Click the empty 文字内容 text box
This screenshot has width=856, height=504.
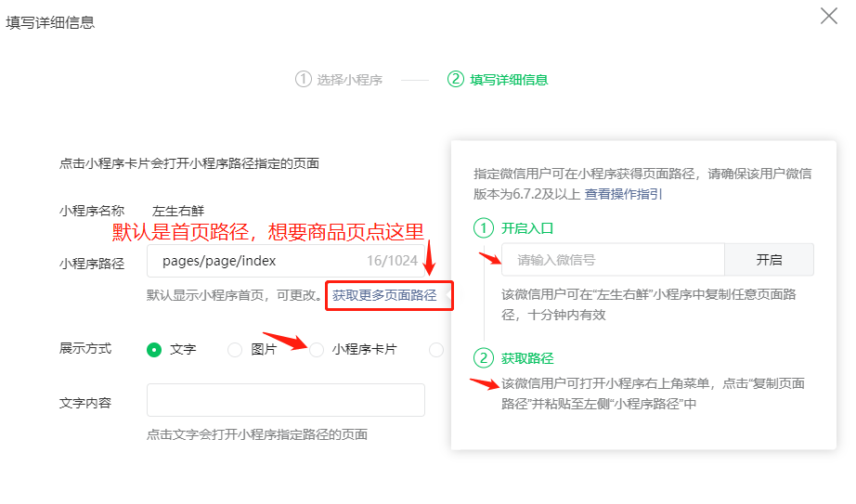(x=285, y=400)
